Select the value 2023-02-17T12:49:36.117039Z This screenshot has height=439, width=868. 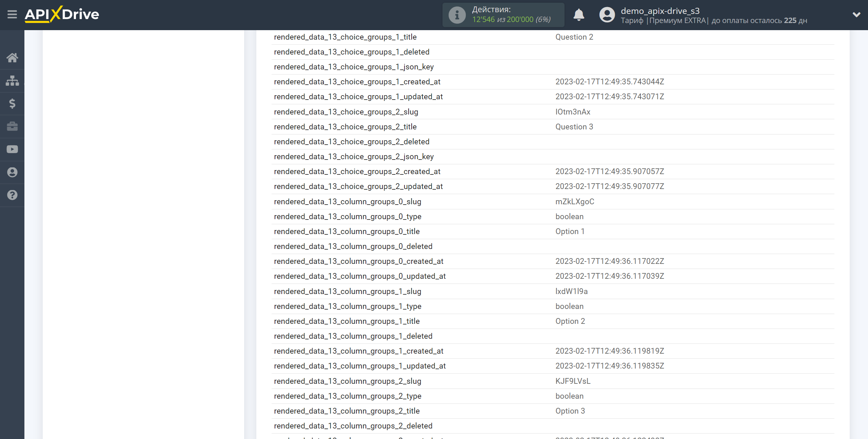click(610, 276)
